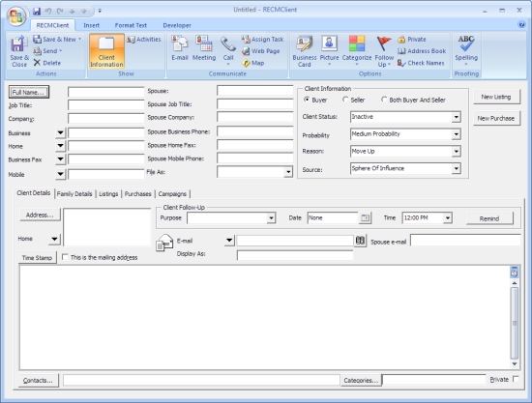Click Assign Task in the ribbon
This screenshot has width=532, height=403.
click(262, 40)
